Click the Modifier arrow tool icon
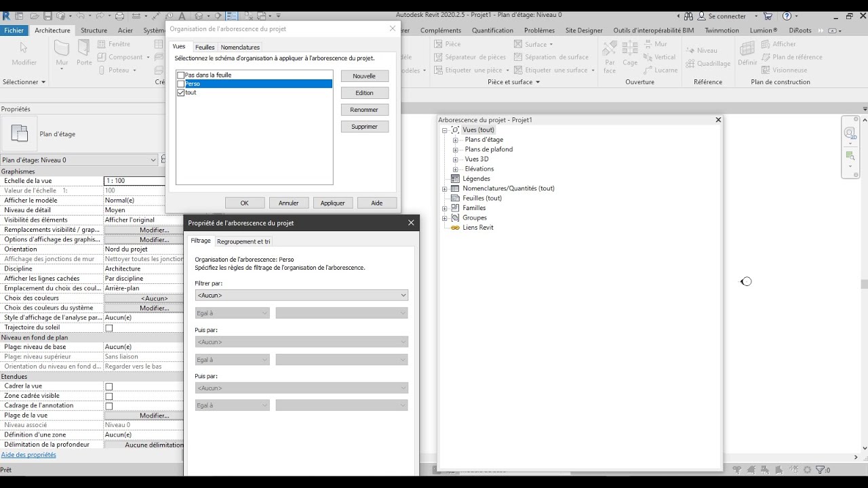Viewport: 868px width, 488px height. pos(24,47)
